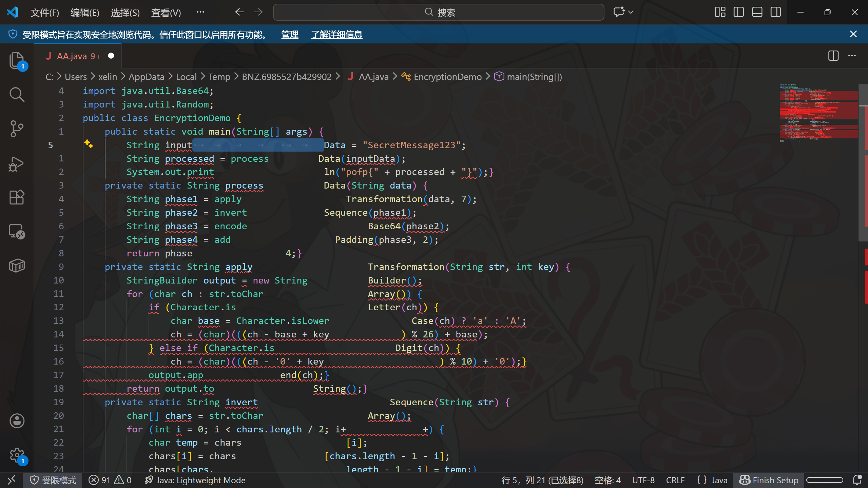Viewport: 868px width, 488px height.
Task: Click the unsaved dot on AA.java tab
Action: coord(111,56)
